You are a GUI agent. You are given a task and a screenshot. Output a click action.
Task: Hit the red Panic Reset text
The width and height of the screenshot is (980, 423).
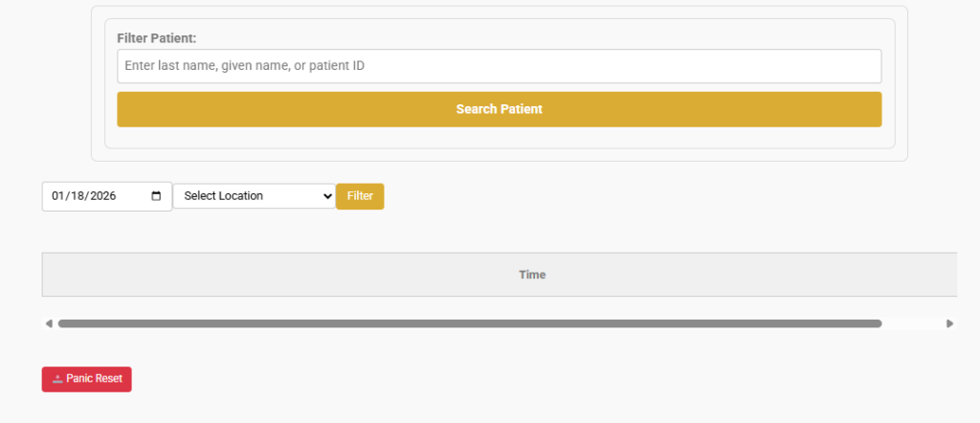point(94,379)
